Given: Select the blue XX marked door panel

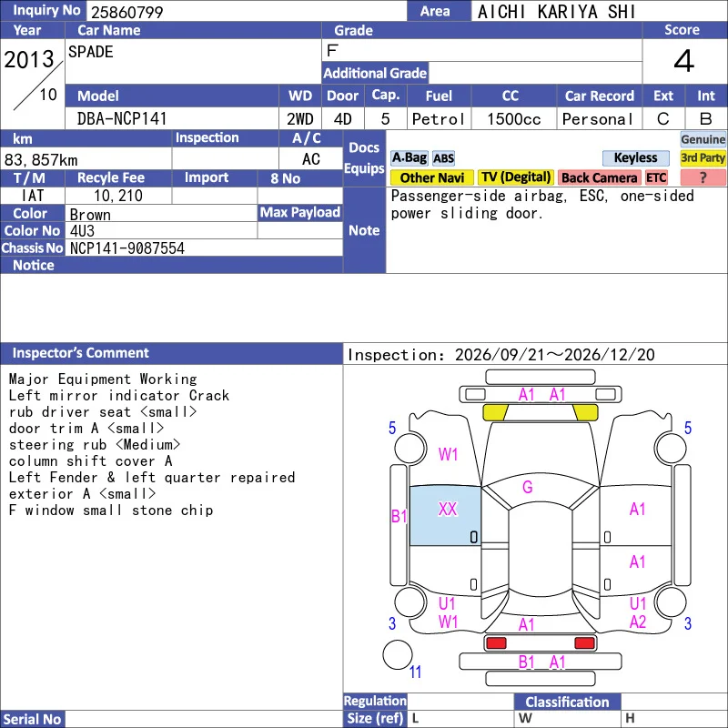Looking at the screenshot, I should coord(445,516).
